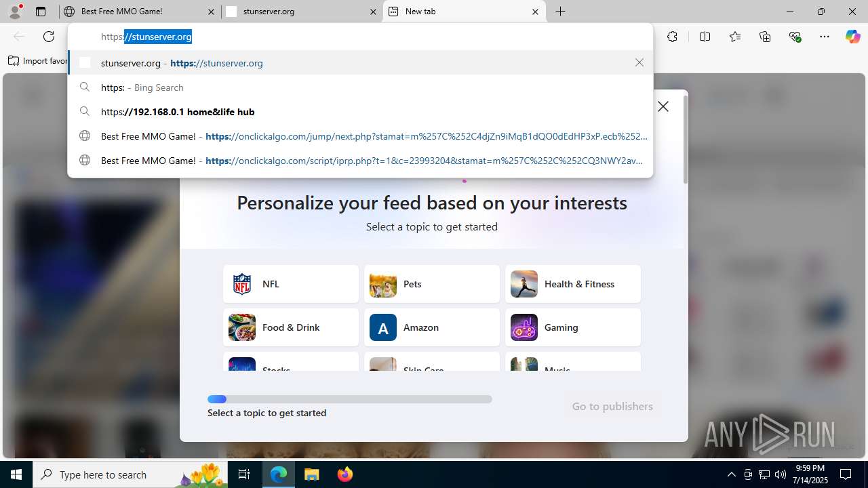
Task: Select the New tab tab
Action: point(465,12)
